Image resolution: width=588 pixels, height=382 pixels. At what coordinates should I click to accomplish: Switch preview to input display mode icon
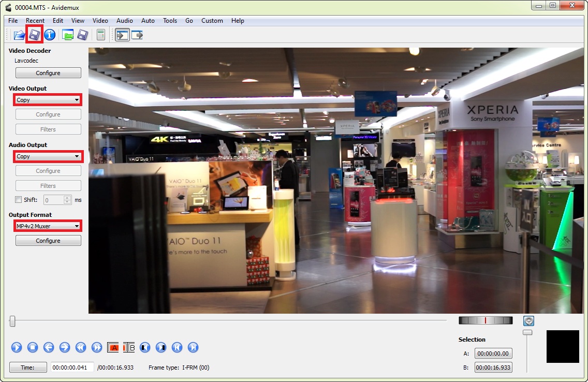(x=122, y=35)
